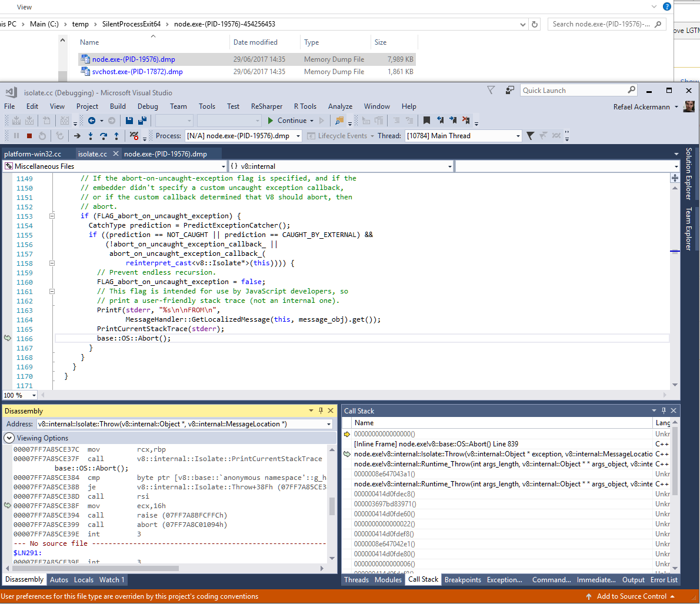The image size is (700, 604).
Task: Click the Navigate Backward arrow icon
Action: tap(92, 121)
